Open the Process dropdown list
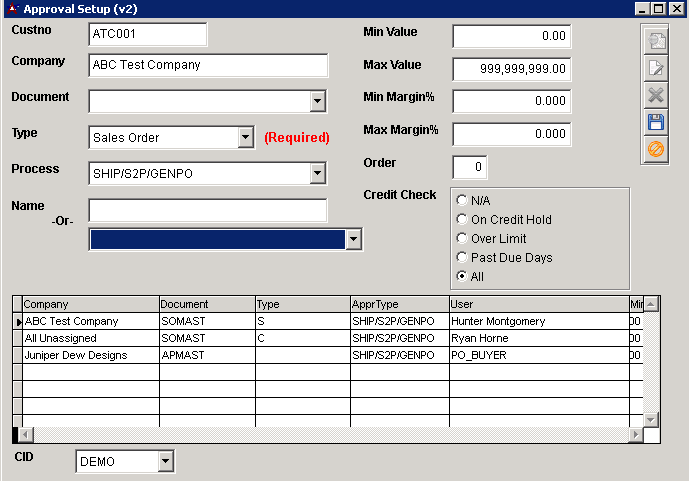This screenshot has height=481, width=689. [317, 173]
